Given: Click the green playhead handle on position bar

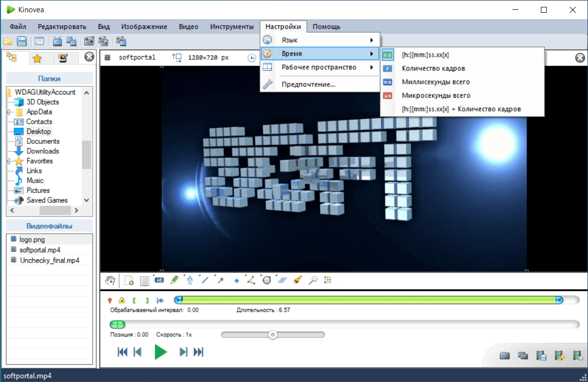Looking at the screenshot, I should 117,324.
